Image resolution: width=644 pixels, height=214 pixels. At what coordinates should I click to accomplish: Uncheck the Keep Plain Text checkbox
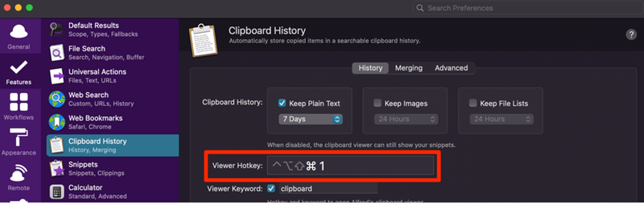coord(282,103)
